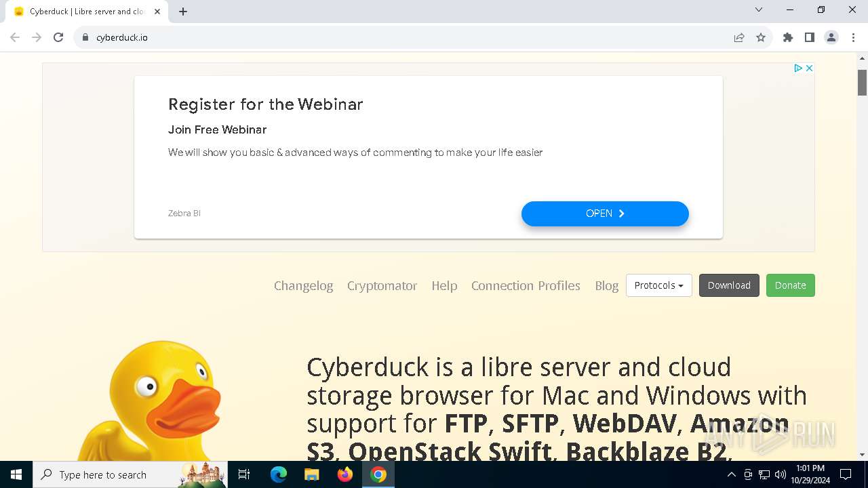Click the scrollbar down arrow
The image size is (868, 488).
(863, 454)
